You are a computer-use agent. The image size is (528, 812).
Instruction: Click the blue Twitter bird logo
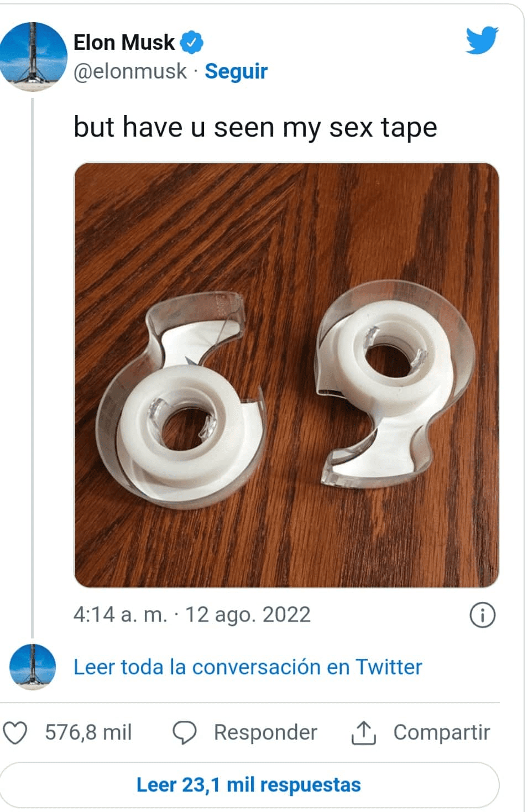[x=482, y=40]
